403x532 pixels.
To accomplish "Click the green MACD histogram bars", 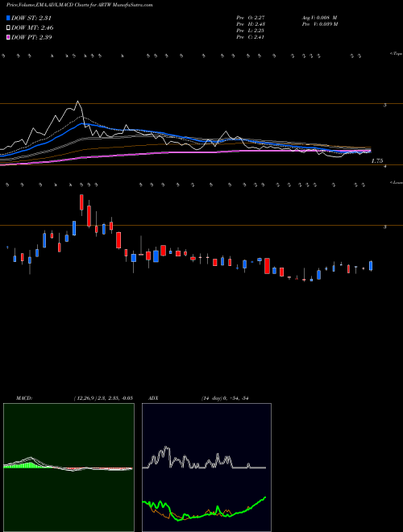I will pyautogui.click(x=29, y=465).
